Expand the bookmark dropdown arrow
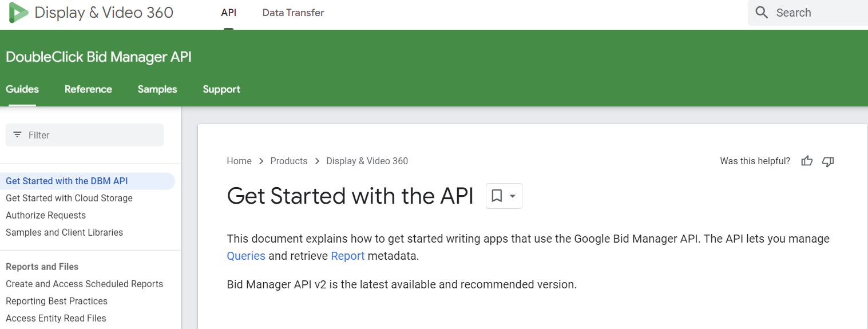Viewport: 868px width, 329px height. tap(513, 196)
